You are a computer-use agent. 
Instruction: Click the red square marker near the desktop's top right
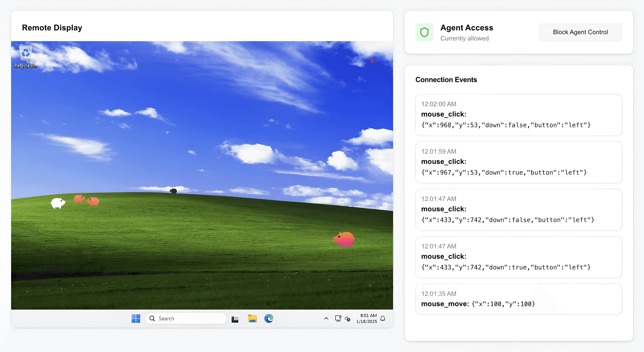[x=372, y=61]
